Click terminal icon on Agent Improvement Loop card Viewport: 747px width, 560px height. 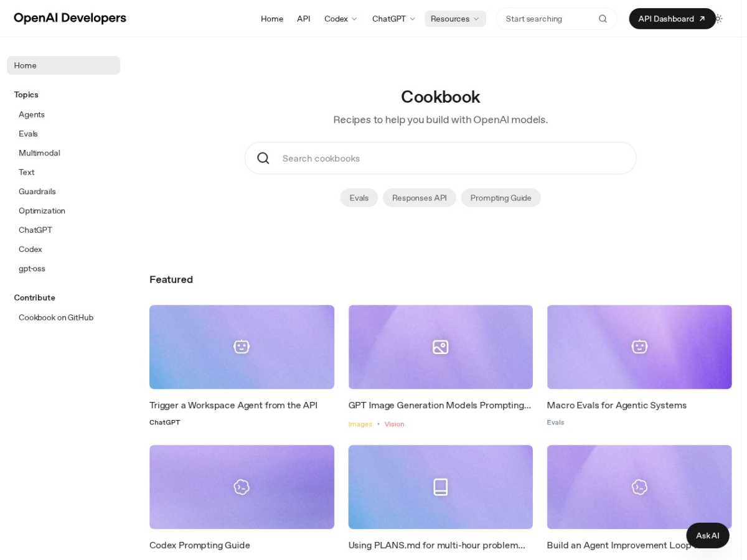pyautogui.click(x=639, y=487)
